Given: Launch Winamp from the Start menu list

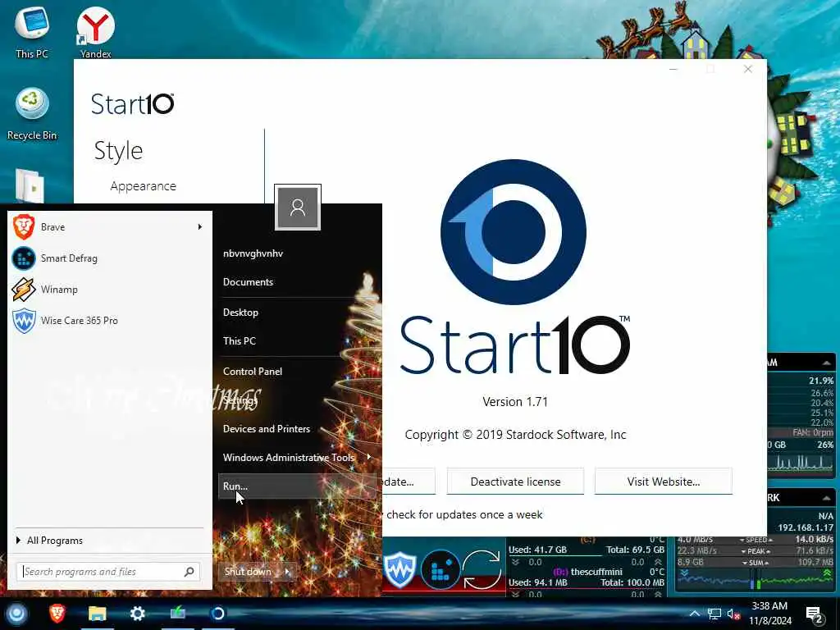Looking at the screenshot, I should (59, 290).
